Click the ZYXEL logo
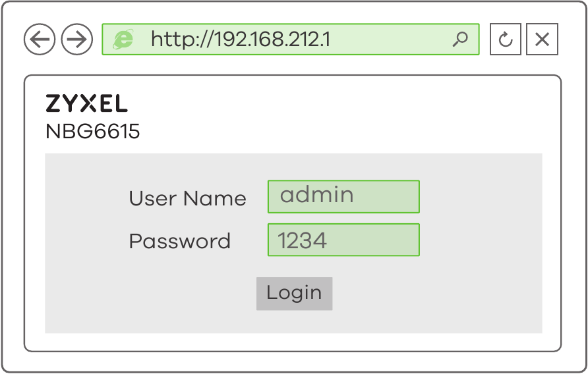588x374 pixels. tap(86, 103)
